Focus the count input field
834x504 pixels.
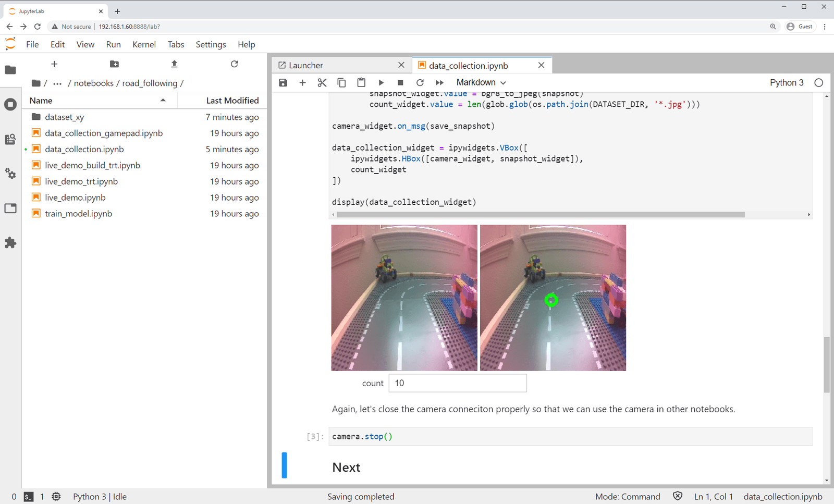tap(458, 383)
